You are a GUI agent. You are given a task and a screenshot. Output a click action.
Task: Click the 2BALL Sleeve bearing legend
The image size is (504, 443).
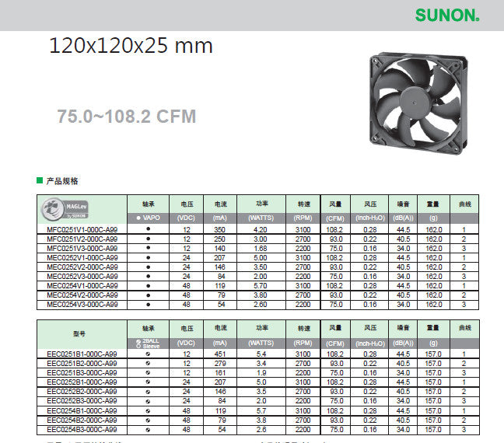coord(148,344)
